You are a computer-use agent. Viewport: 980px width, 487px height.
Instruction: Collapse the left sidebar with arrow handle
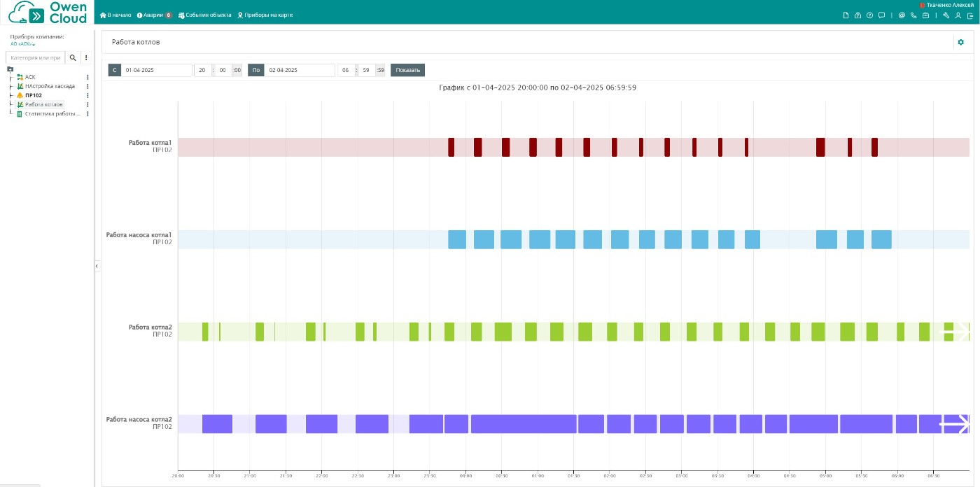97,267
